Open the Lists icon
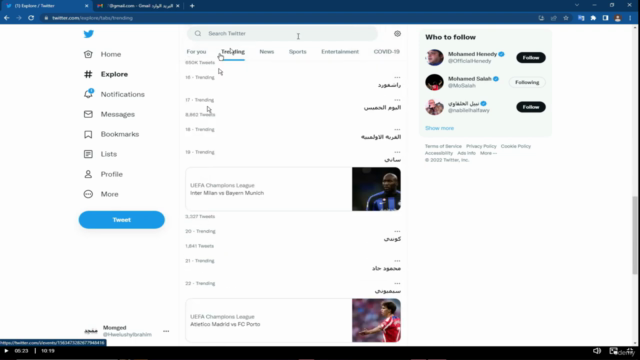This screenshot has width=640, height=360. pos(88,154)
